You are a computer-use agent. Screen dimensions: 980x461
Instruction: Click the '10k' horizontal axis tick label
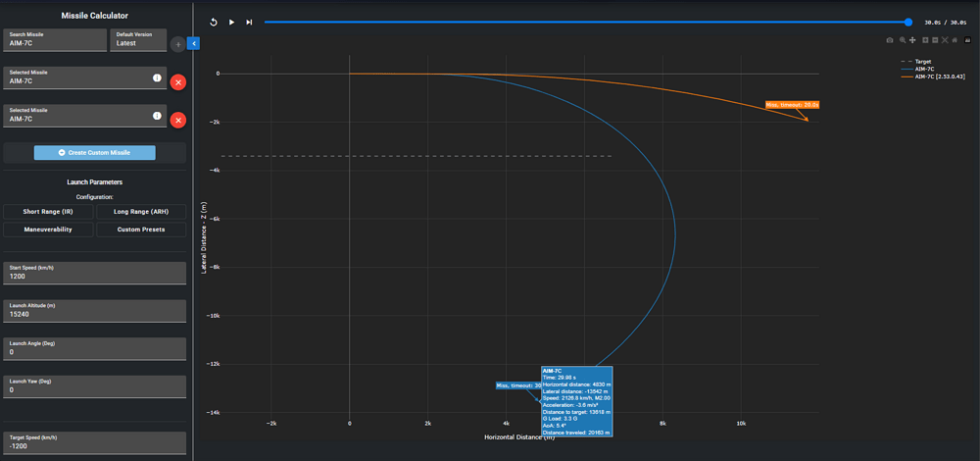click(x=741, y=424)
